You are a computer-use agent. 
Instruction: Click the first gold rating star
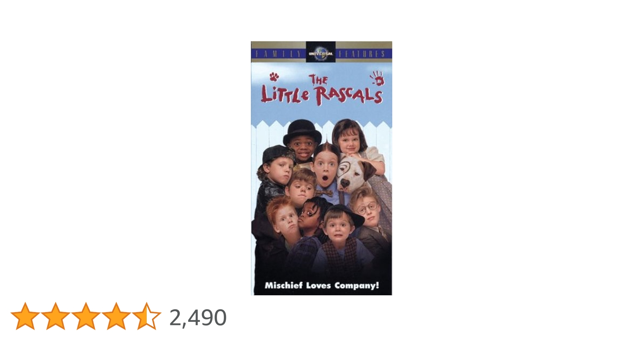[x=25, y=316]
